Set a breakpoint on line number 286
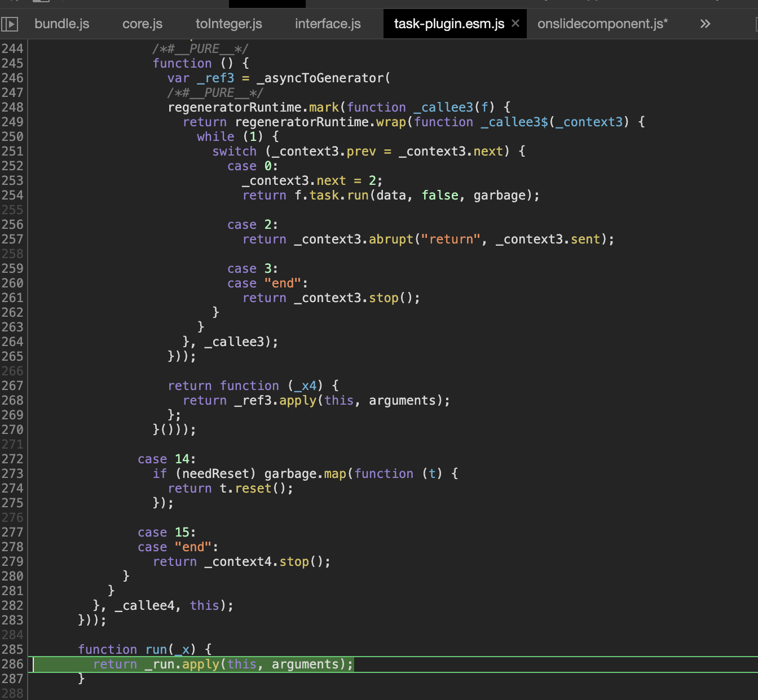The height and width of the screenshot is (700, 758). [12, 664]
